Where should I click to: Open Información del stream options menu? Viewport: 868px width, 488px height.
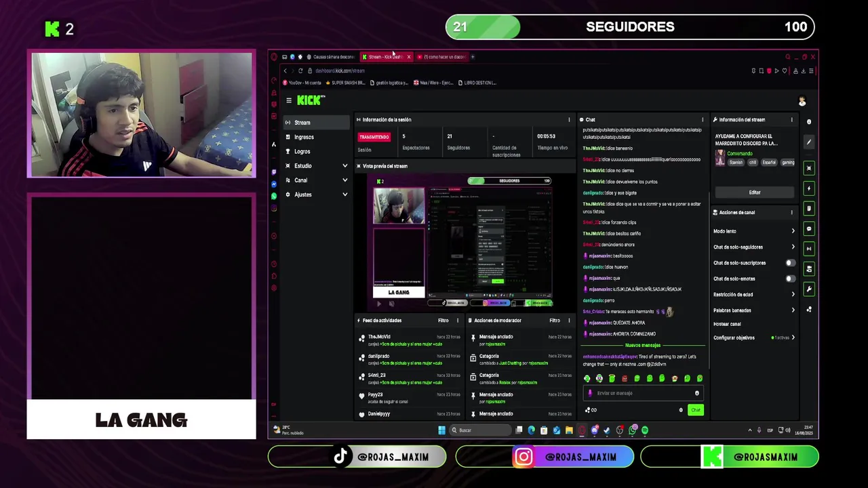coord(791,120)
